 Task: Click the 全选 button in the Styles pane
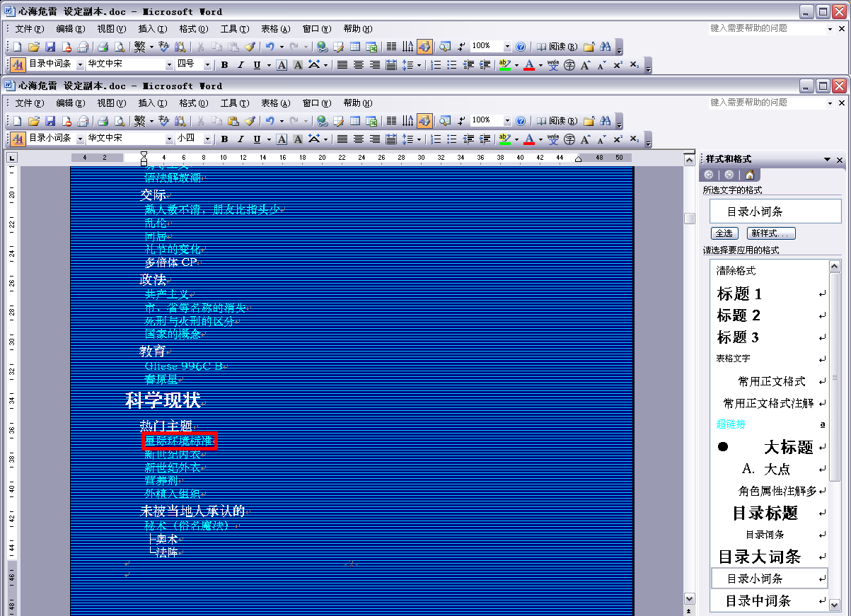(724, 233)
